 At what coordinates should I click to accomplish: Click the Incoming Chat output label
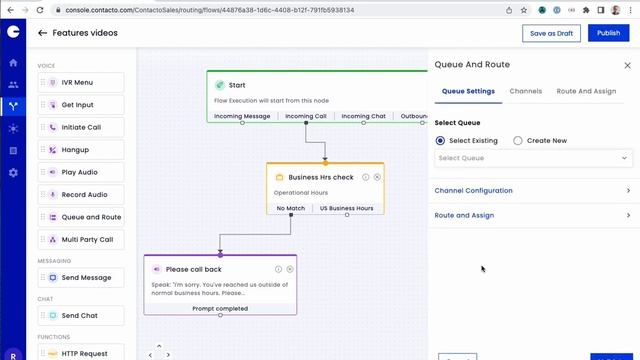click(x=363, y=116)
